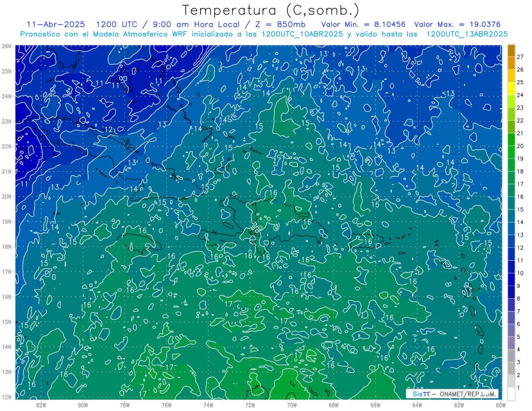532x411 pixels.
Task: Pick the dark blue swatch between colorbar 9 and 10
Action: coord(511,279)
